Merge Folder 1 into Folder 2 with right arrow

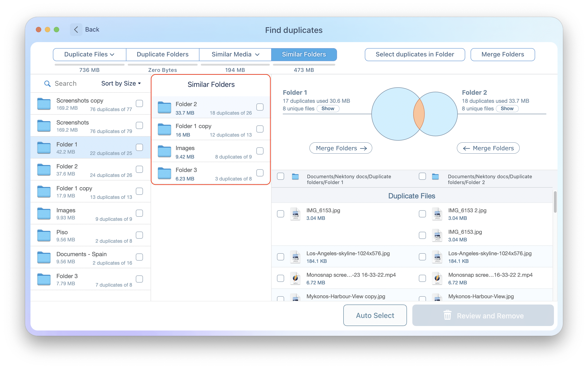coord(341,148)
